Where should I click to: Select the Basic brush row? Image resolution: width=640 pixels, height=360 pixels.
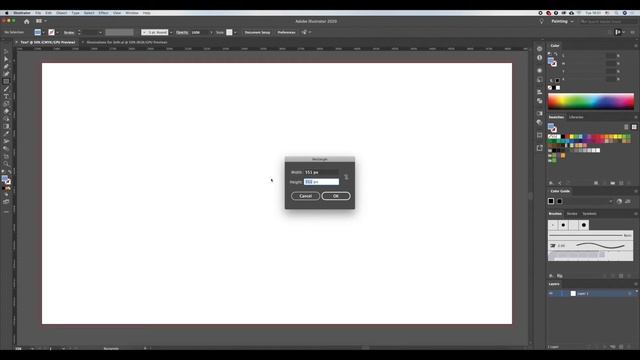point(590,236)
